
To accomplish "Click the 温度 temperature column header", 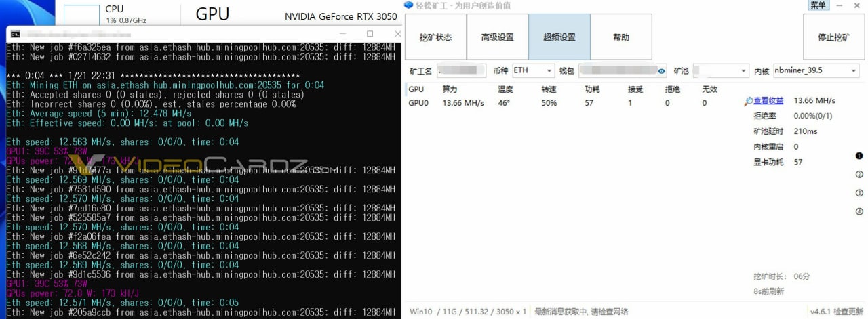I will point(505,89).
